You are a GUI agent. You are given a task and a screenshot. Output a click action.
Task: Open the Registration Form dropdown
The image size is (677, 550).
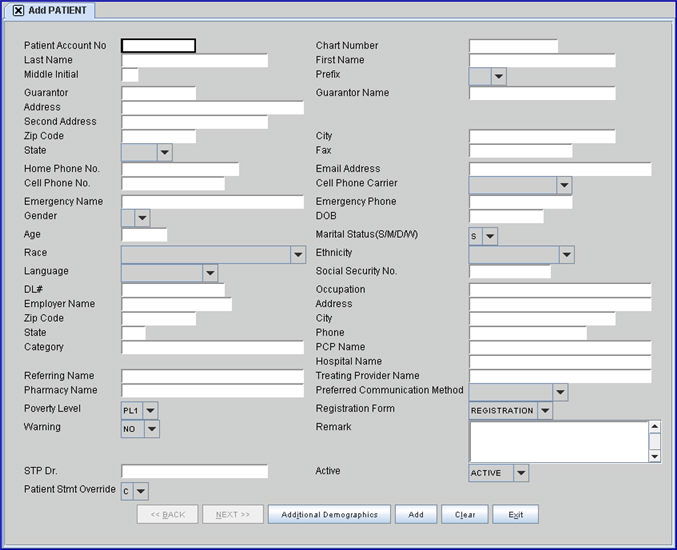coord(545,411)
